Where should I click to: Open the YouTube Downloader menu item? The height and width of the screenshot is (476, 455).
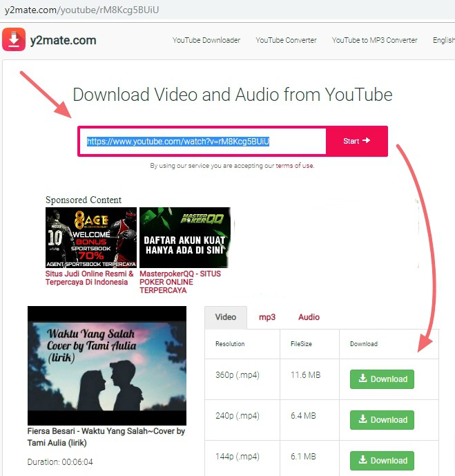click(x=206, y=40)
